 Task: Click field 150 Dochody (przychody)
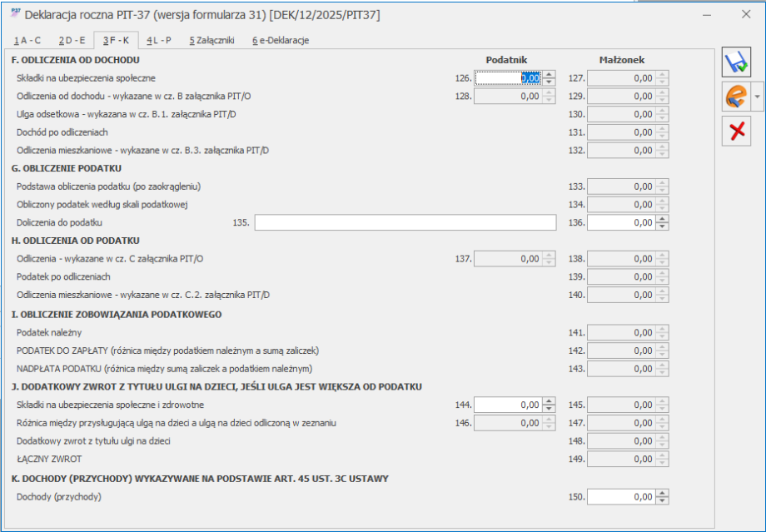click(621, 497)
